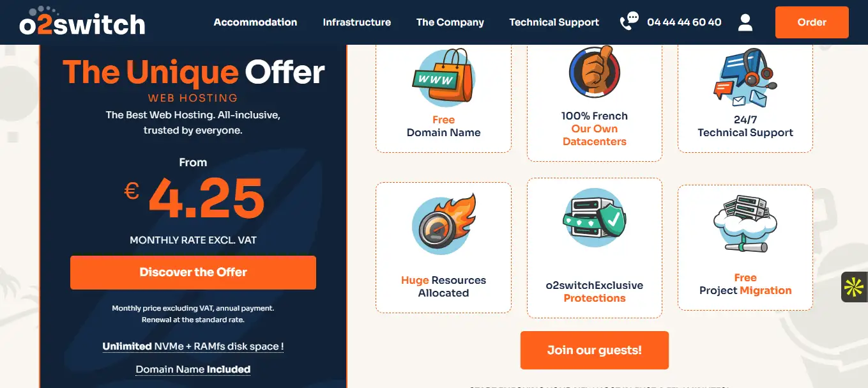Select the Free Project Migration card
The height and width of the screenshot is (388, 868).
[745, 248]
